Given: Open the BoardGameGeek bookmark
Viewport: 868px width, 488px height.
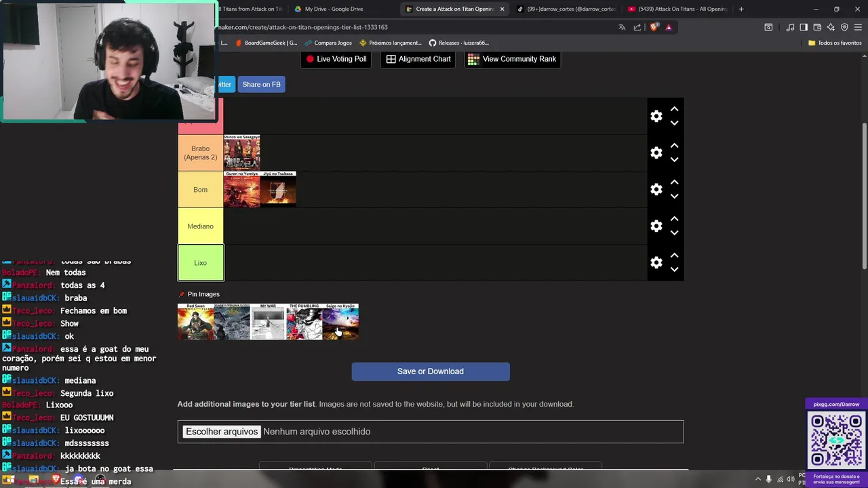Looking at the screenshot, I should (x=266, y=43).
